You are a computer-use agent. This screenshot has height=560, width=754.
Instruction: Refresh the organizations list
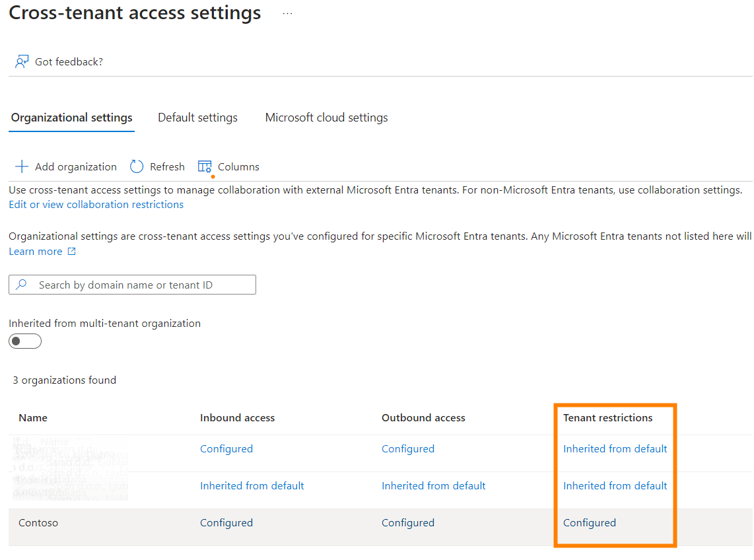[157, 166]
